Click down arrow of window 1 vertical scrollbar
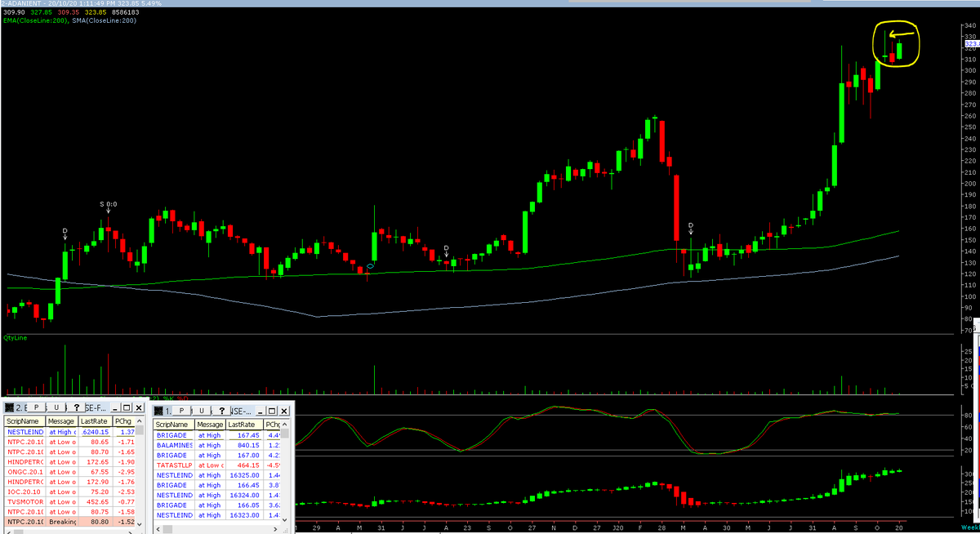The image size is (980, 534). click(x=284, y=520)
